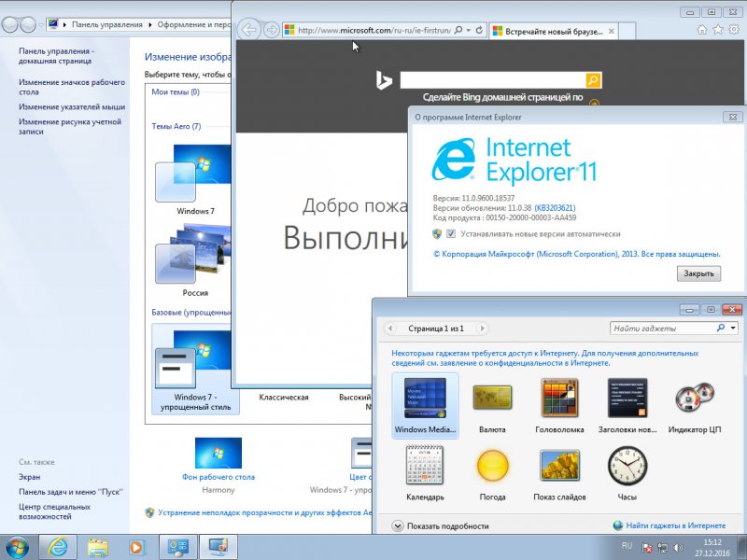The height and width of the screenshot is (560, 747).
Task: Switch to the Встречайте новый браузер tab
Action: 553,32
